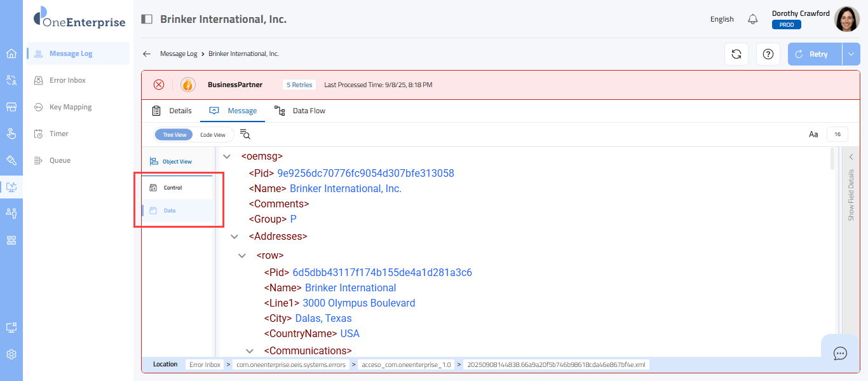This screenshot has height=381, width=868.
Task: Switch to Code View
Action: pyautogui.click(x=213, y=135)
